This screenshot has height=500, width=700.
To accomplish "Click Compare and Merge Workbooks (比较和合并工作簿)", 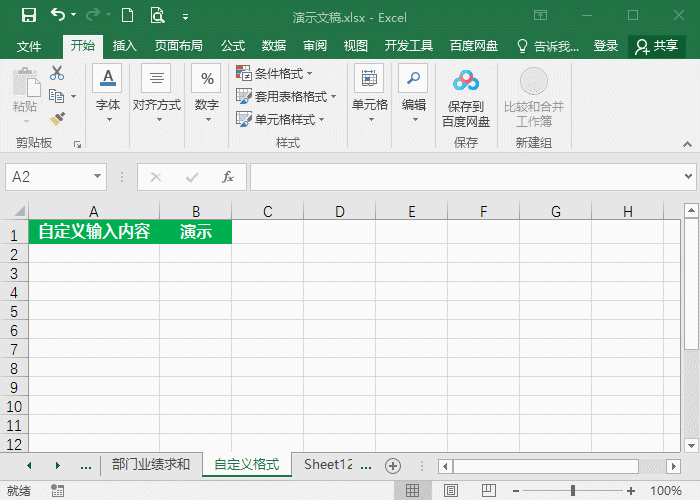I will point(533,99).
